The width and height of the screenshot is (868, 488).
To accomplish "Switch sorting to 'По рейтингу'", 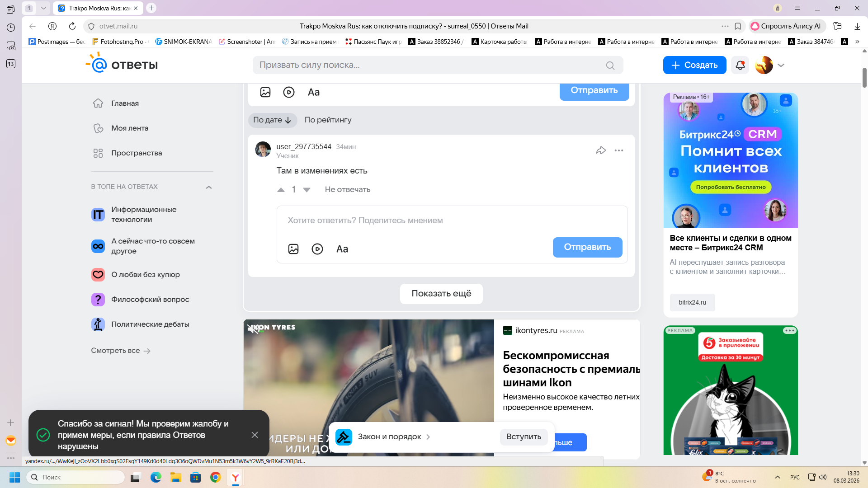I will coord(328,120).
